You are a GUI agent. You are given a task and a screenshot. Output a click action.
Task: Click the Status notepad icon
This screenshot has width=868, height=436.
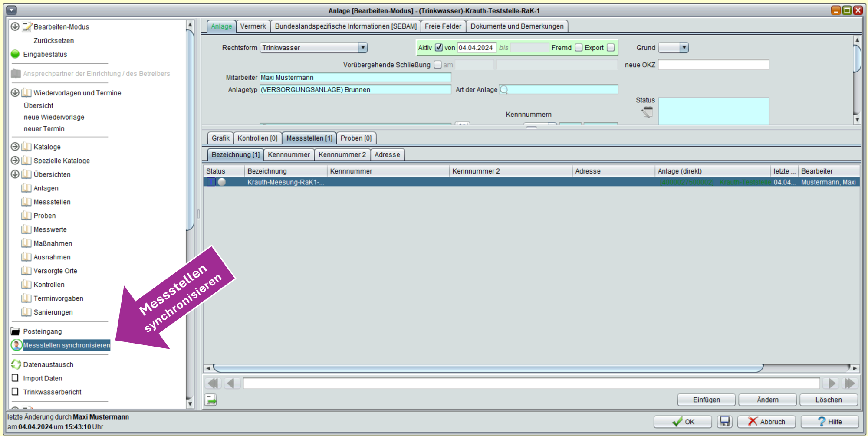point(647,112)
